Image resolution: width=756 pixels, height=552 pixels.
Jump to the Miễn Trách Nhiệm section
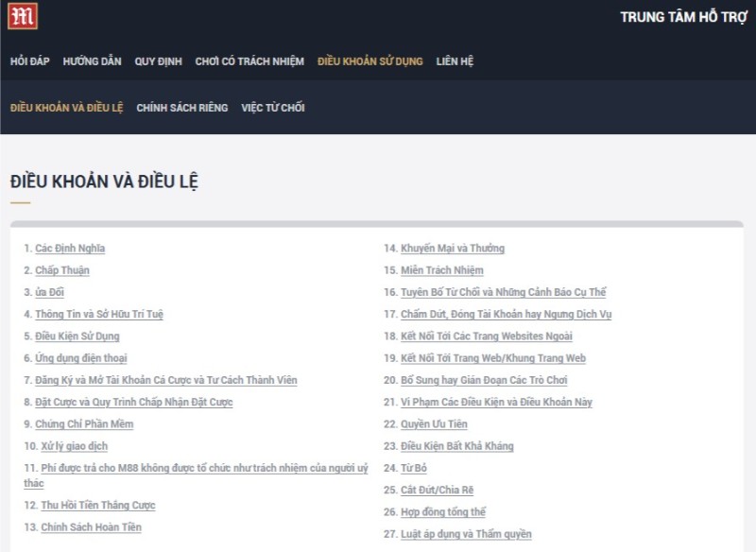coord(441,270)
